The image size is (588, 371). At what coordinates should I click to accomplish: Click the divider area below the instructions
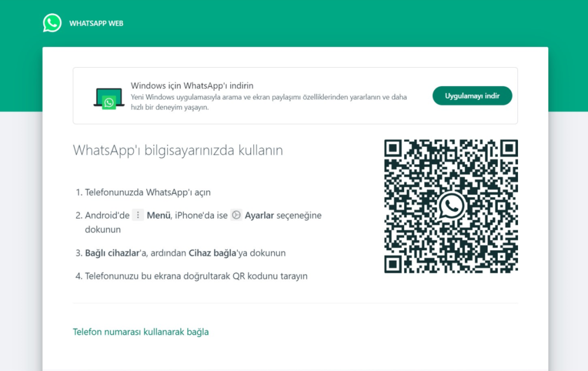coord(295,303)
